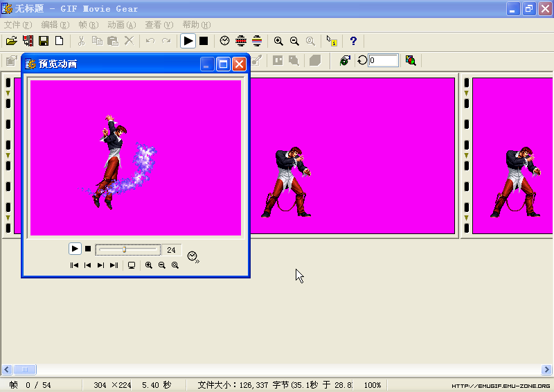Step to next frame in preview

click(x=100, y=265)
